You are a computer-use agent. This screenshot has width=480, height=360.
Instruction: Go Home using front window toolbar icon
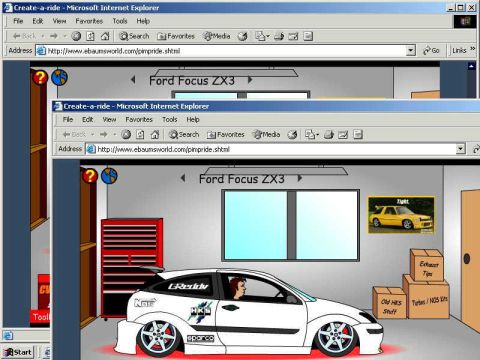coord(155,134)
